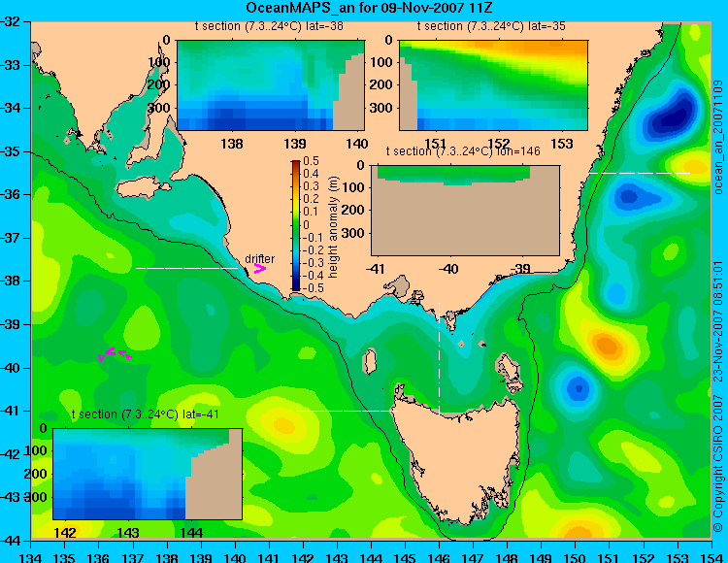Click the vertical dashed section line at longitude 146
Image resolution: width=728 pixels, height=563 pixels.
tap(439, 359)
